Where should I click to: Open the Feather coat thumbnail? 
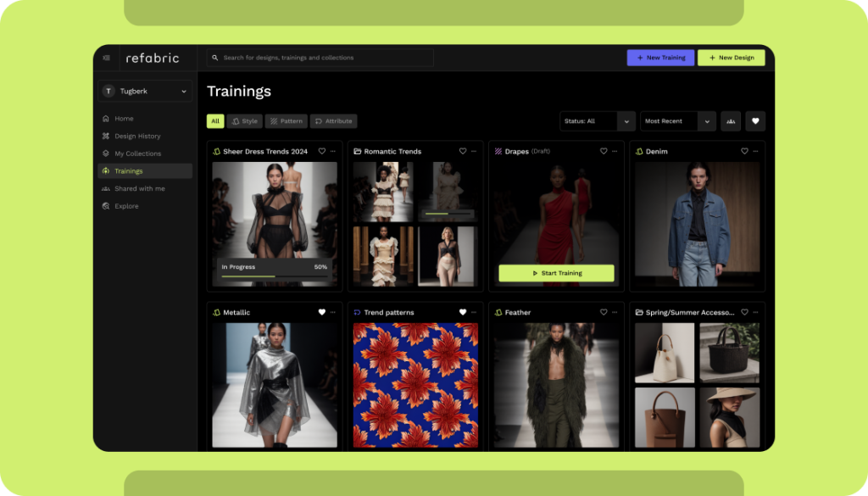click(x=556, y=385)
